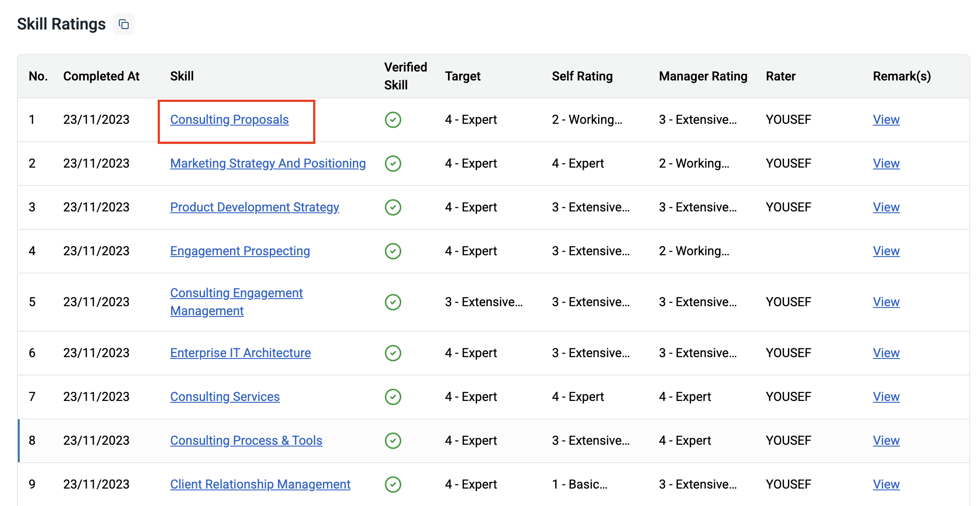View remarks for Client Relationship Management row
The image size is (980, 506).
pos(886,485)
